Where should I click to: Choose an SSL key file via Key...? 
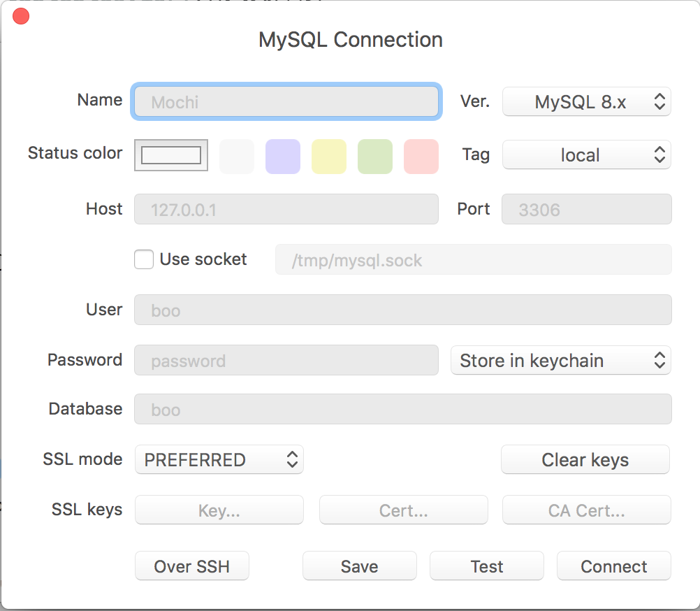pyautogui.click(x=219, y=510)
